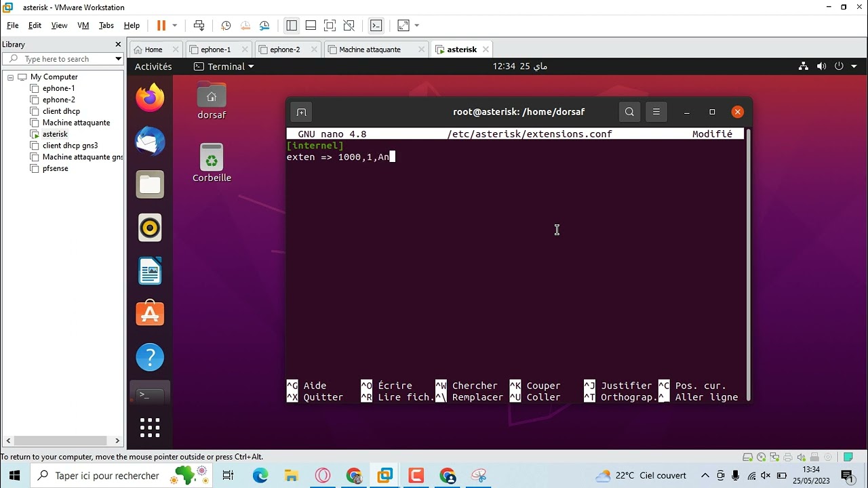Select client dhcp gns3 in library
The height and width of the screenshot is (488, 868).
(x=70, y=146)
